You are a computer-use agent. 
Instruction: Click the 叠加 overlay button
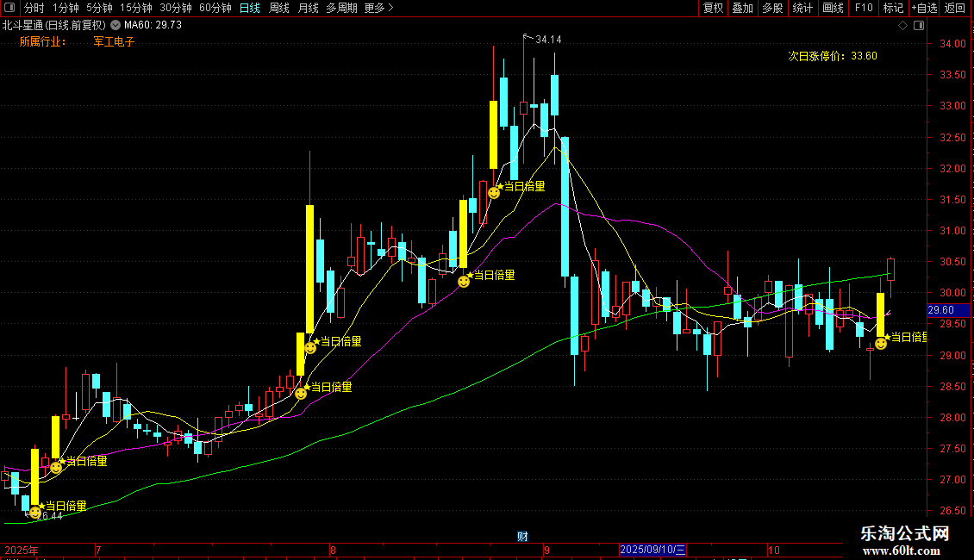(743, 8)
